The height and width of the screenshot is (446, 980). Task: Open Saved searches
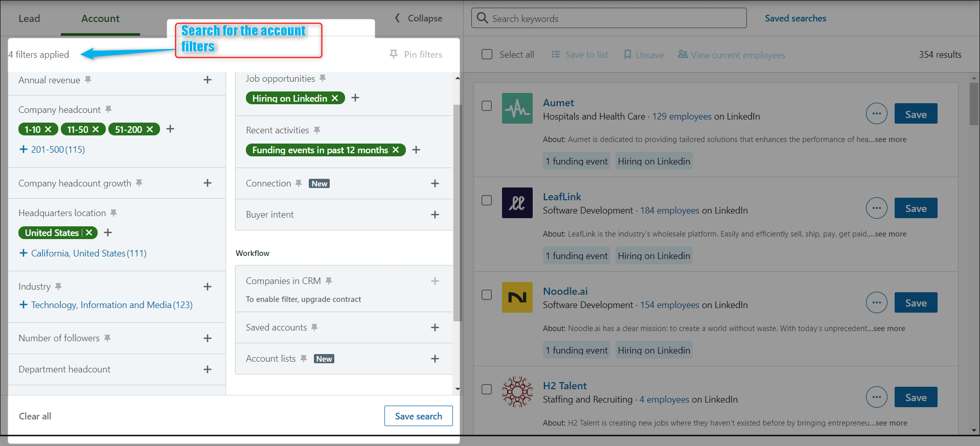pos(795,18)
